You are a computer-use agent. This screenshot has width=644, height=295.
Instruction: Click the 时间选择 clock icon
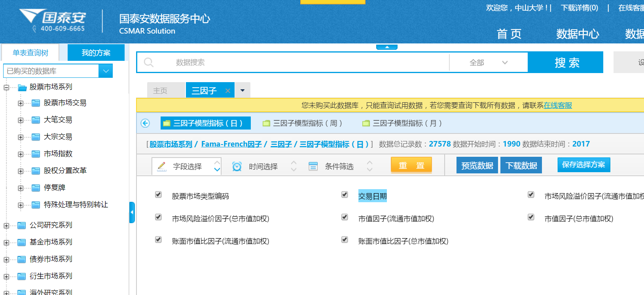tap(237, 167)
